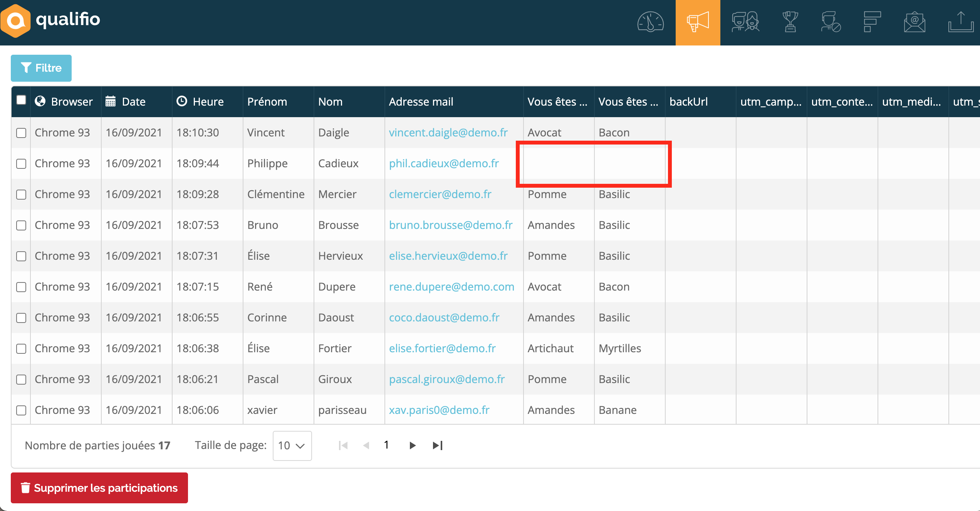Open the email envelope icon
This screenshot has height=511, width=980.
pos(915,22)
